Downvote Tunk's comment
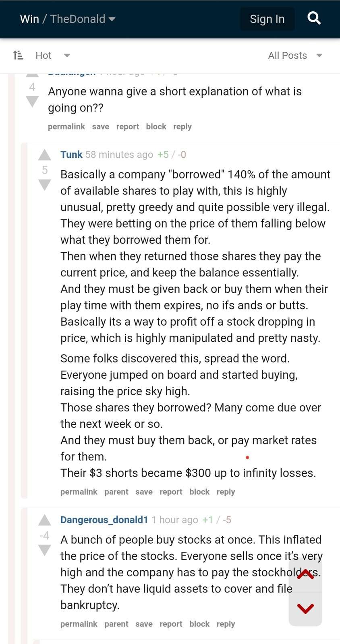Image resolution: width=340 pixels, height=644 pixels. point(44,185)
